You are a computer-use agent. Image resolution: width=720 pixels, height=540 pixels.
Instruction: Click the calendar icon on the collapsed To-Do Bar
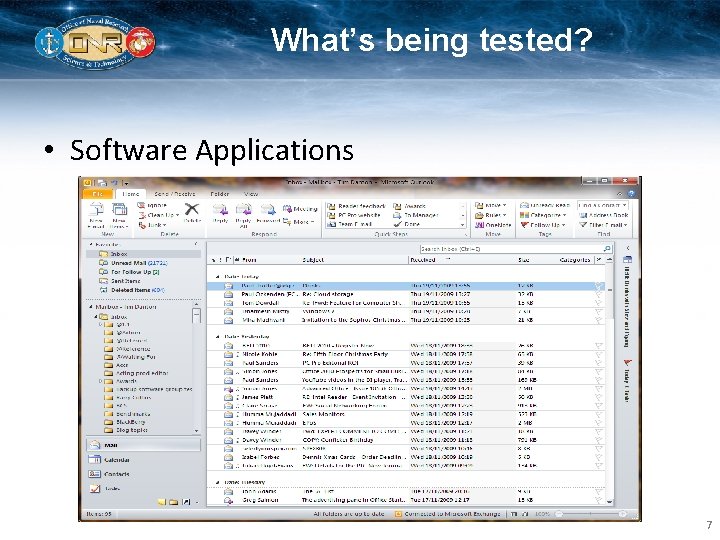[627, 260]
